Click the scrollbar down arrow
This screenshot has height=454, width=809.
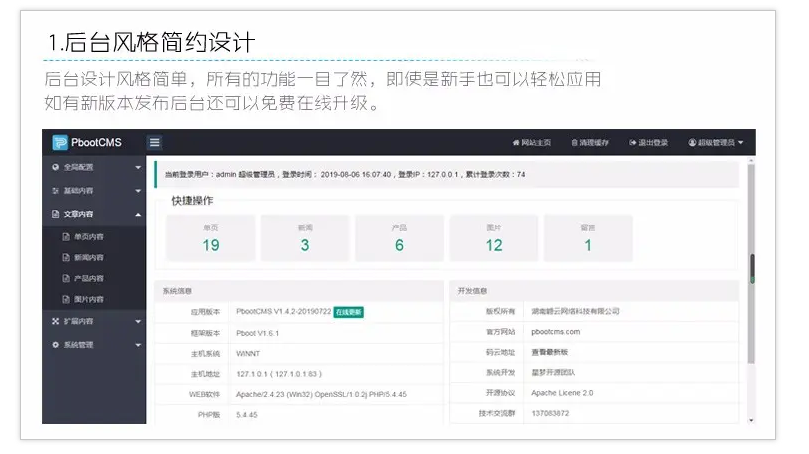tap(751, 420)
